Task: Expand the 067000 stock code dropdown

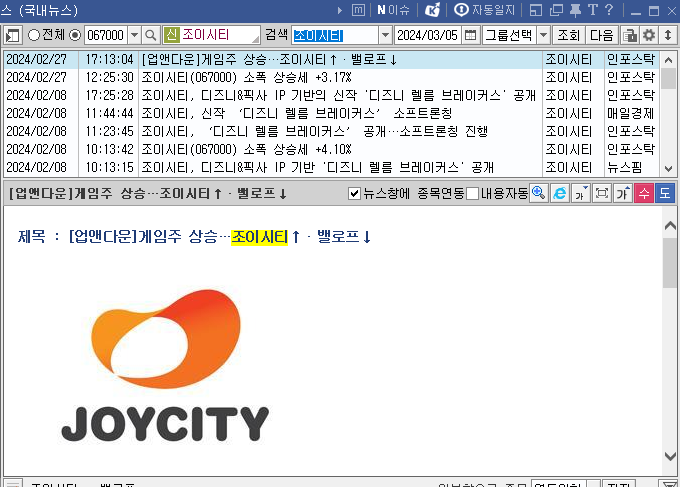Action: [134, 35]
